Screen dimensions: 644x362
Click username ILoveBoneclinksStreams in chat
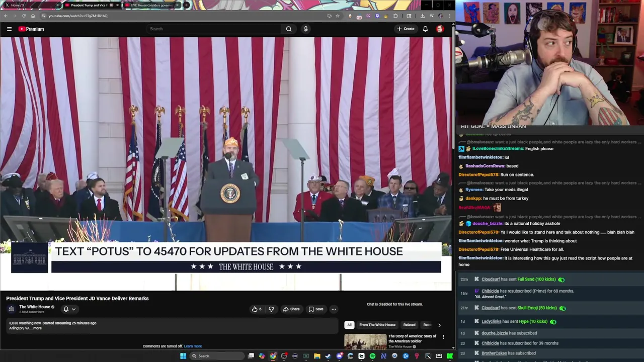498,149
